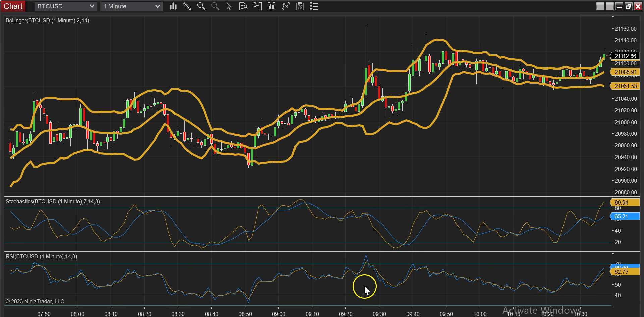Select the Bollinger indicator label
Image resolution: width=644 pixels, height=317 pixels.
(x=47, y=21)
